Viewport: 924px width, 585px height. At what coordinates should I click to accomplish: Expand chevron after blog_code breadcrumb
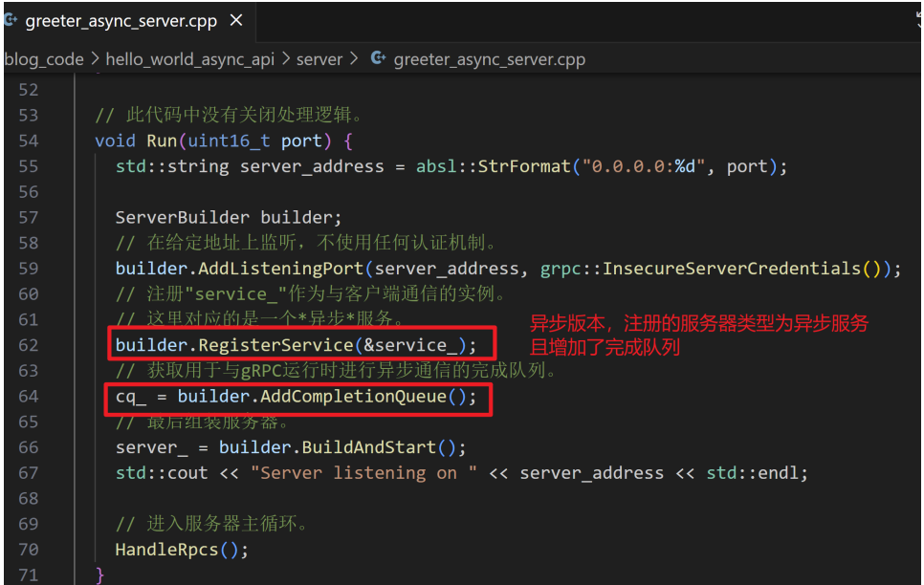click(95, 59)
